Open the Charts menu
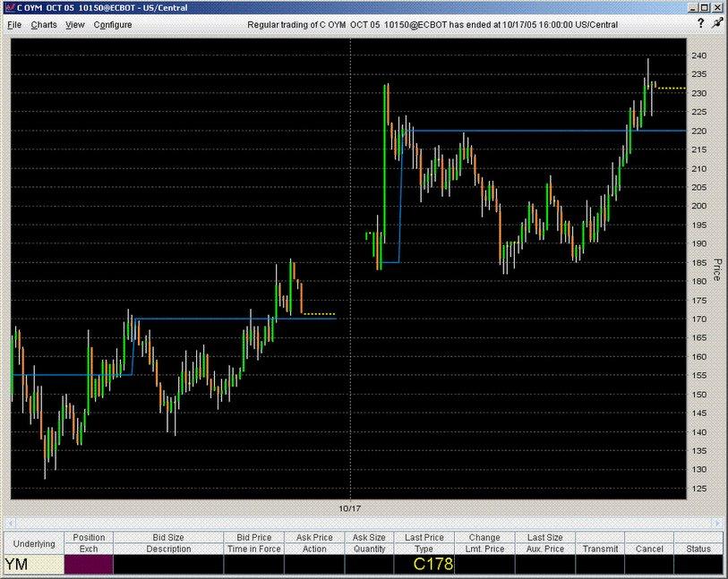 [44, 24]
